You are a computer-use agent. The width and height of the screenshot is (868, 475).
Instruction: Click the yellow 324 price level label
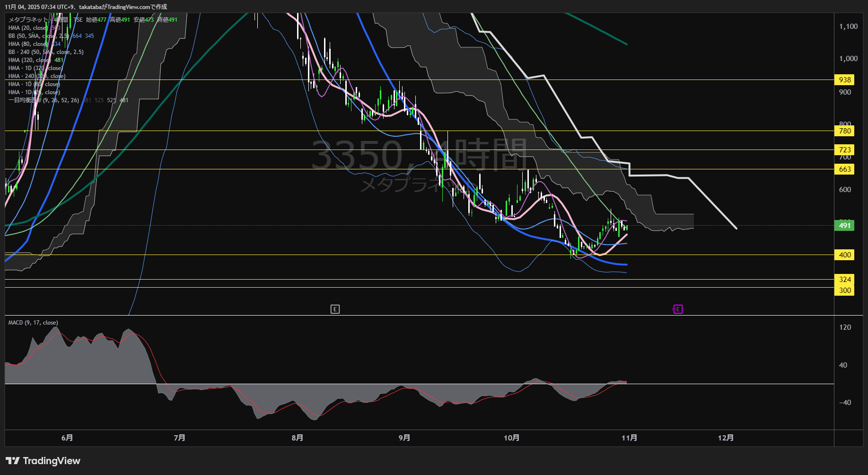[844, 280]
